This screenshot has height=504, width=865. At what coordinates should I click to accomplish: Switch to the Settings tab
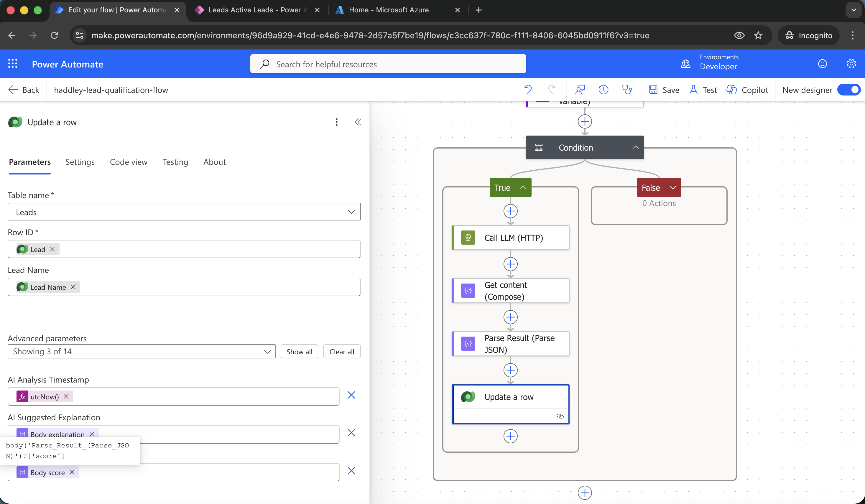(80, 162)
